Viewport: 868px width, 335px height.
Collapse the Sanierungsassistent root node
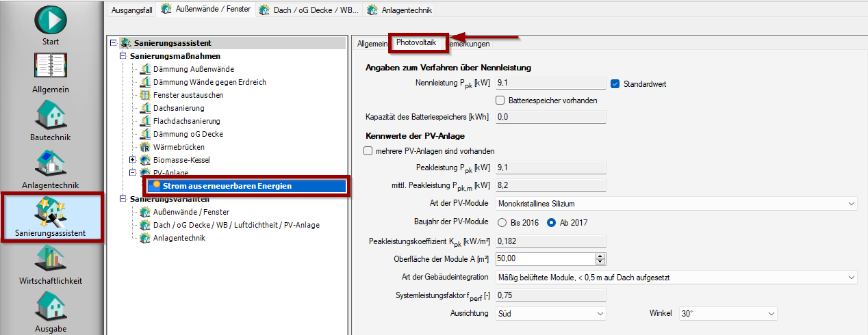point(114,43)
